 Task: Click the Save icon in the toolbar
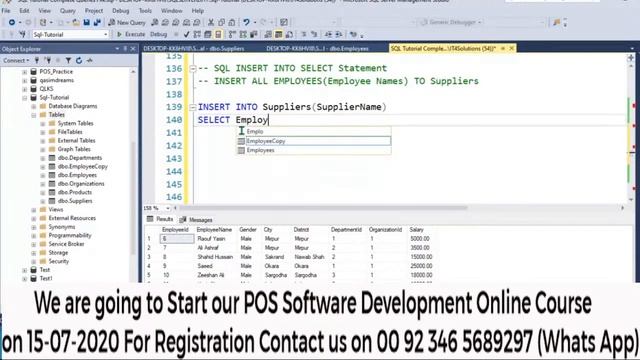click(x=87, y=22)
